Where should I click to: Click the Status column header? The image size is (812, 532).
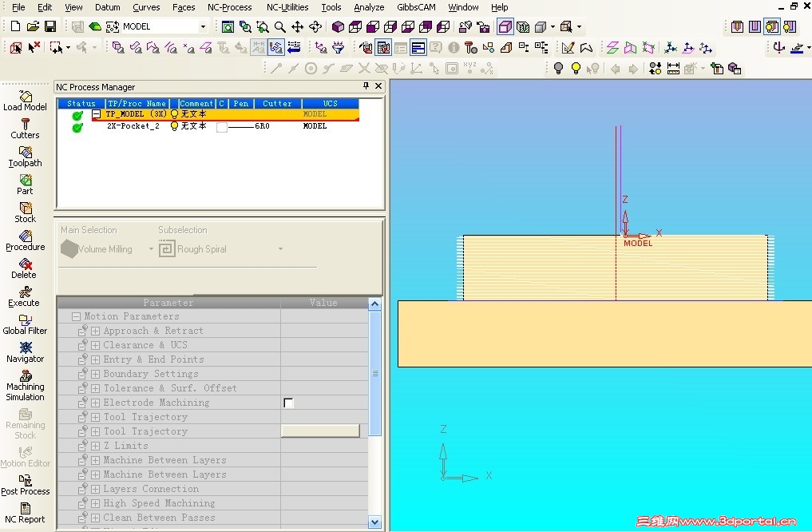[81, 104]
